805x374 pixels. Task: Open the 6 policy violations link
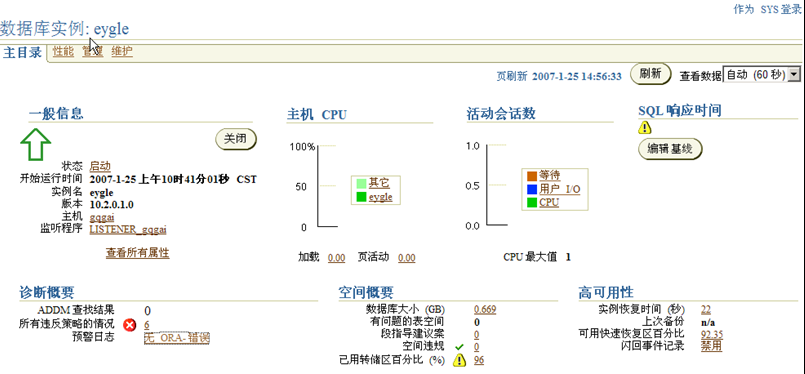[147, 325]
